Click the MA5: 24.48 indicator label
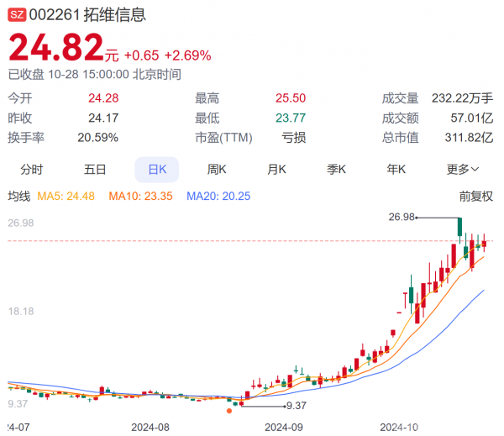 66,196
